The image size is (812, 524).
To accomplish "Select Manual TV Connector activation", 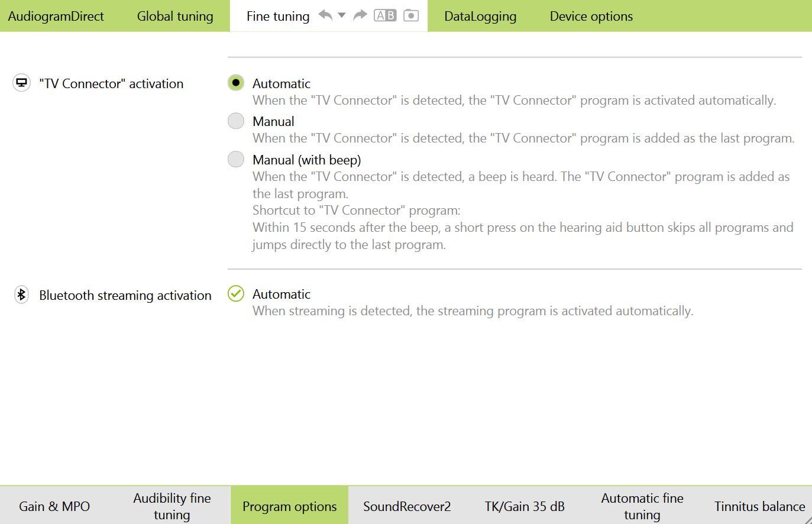I will click(x=236, y=121).
